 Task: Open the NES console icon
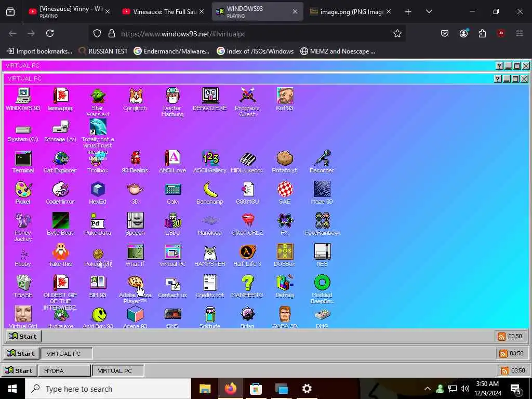(x=322, y=255)
